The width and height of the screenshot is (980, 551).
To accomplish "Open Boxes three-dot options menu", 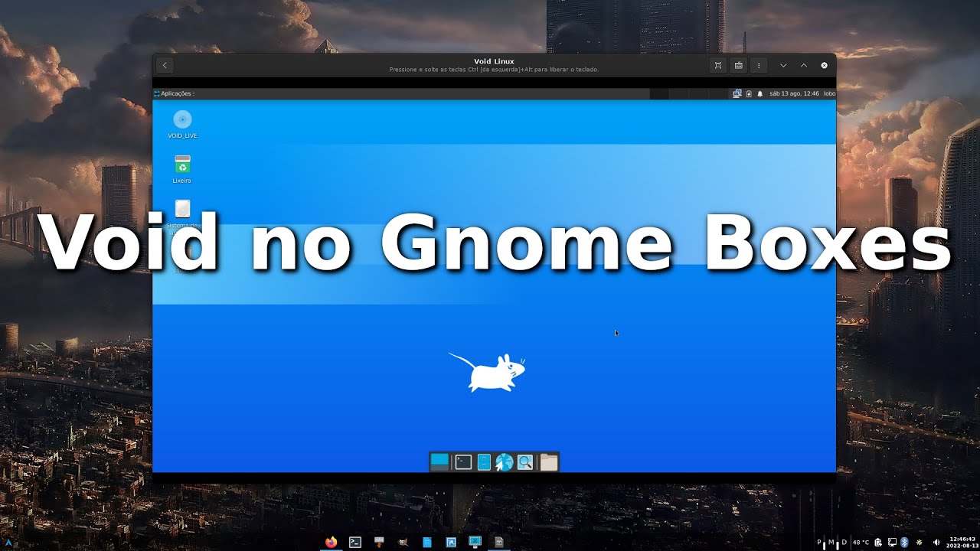I will coord(759,66).
